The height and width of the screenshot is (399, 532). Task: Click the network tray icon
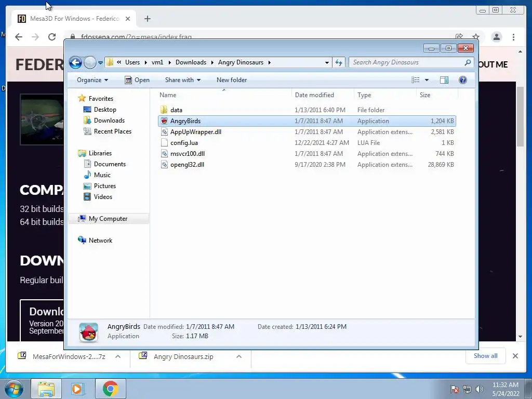coord(467,389)
